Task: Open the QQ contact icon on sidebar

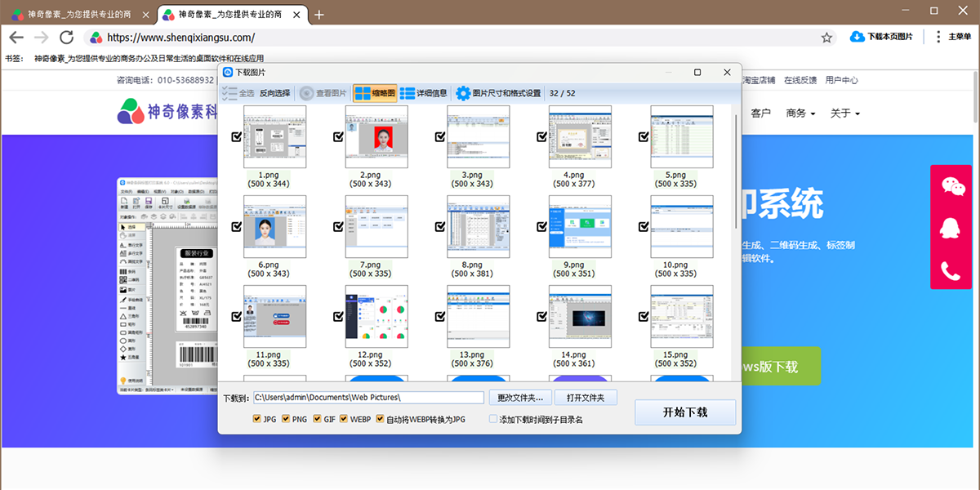Action: (x=951, y=228)
